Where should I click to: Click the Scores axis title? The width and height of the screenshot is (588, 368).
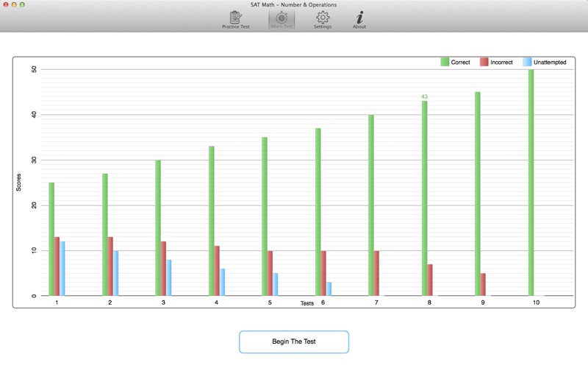pos(18,183)
